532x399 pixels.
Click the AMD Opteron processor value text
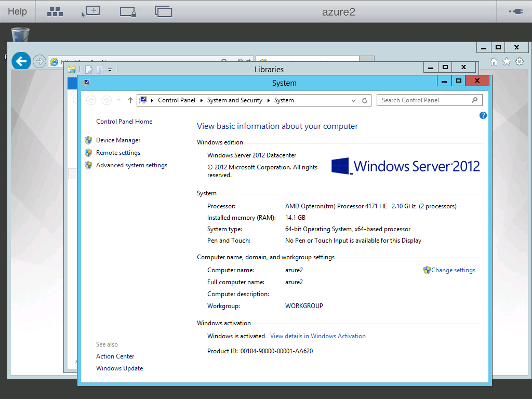(371, 206)
